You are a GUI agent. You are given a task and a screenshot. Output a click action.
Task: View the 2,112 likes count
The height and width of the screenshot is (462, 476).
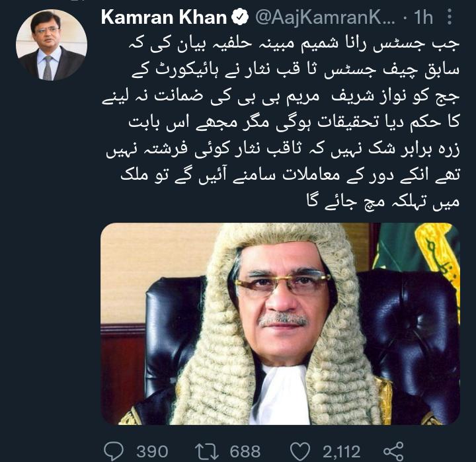tap(342, 451)
